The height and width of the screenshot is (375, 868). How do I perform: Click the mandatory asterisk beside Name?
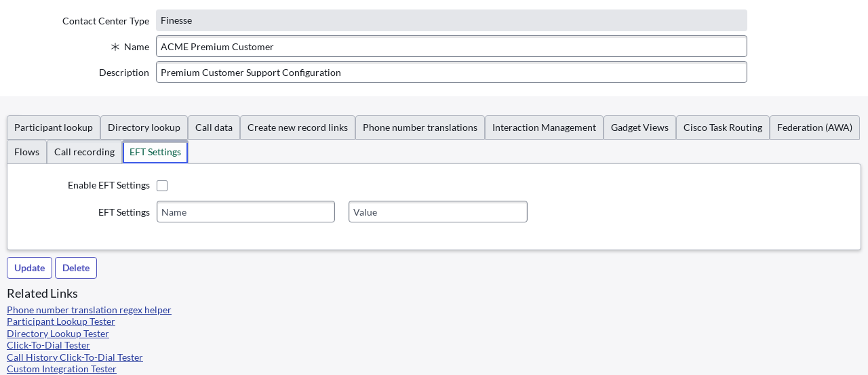115,47
